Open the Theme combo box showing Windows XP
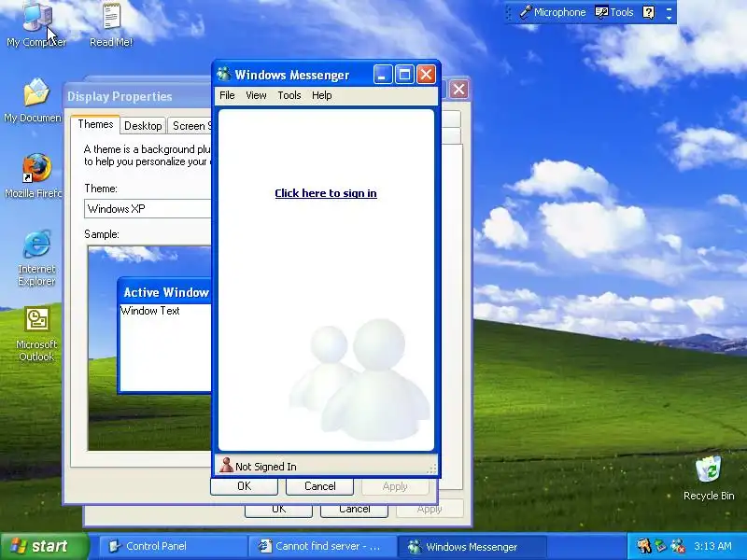This screenshot has width=747, height=560. coord(148,209)
